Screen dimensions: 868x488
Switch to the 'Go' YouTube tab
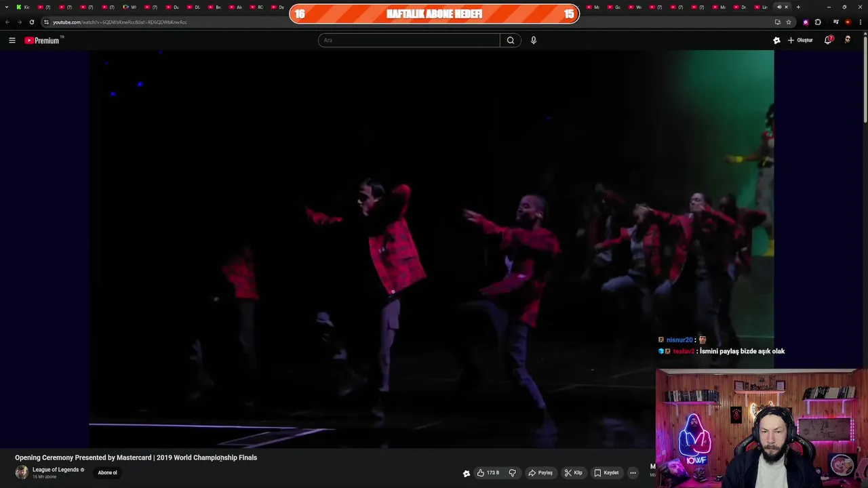614,7
